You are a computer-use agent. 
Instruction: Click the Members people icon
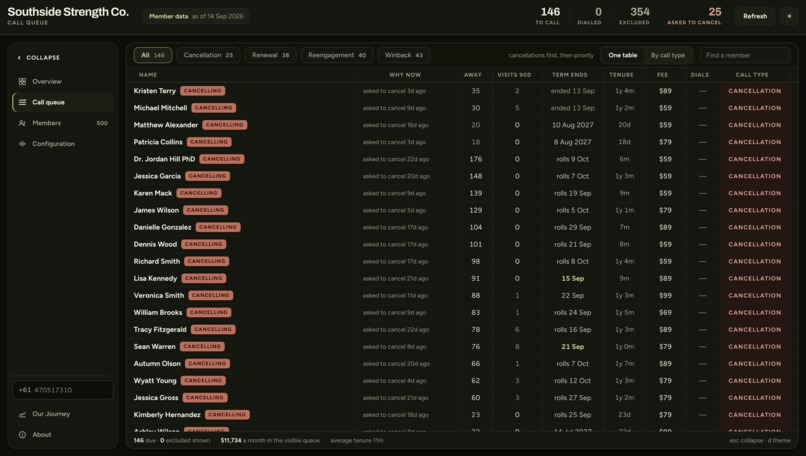tap(22, 123)
